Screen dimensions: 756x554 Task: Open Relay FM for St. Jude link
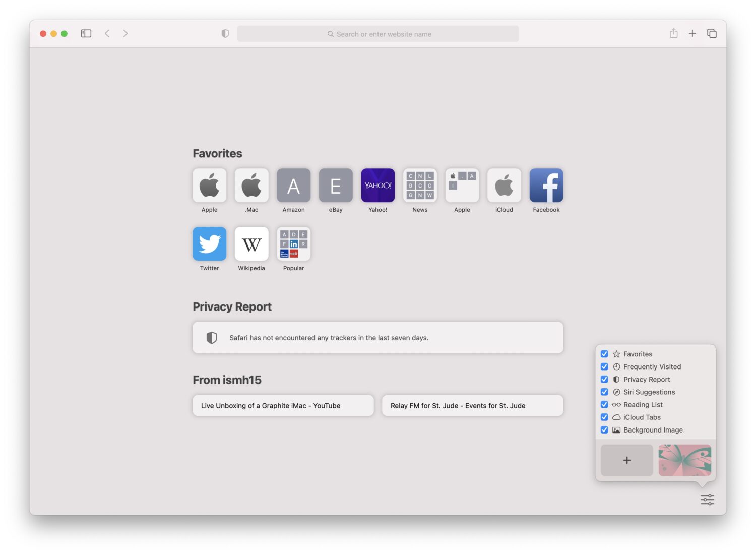point(473,405)
